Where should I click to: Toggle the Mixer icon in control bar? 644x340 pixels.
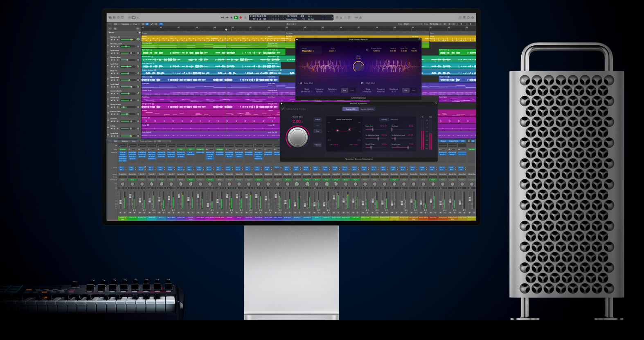[x=133, y=18]
